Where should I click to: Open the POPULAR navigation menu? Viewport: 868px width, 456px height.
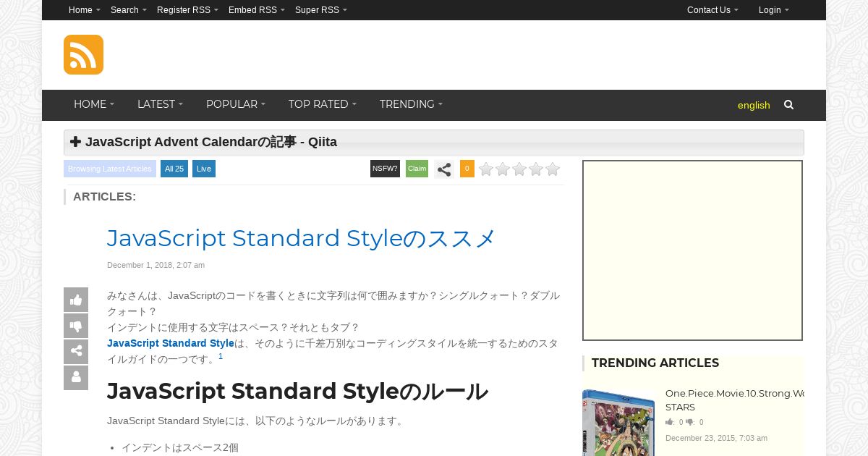(x=236, y=104)
